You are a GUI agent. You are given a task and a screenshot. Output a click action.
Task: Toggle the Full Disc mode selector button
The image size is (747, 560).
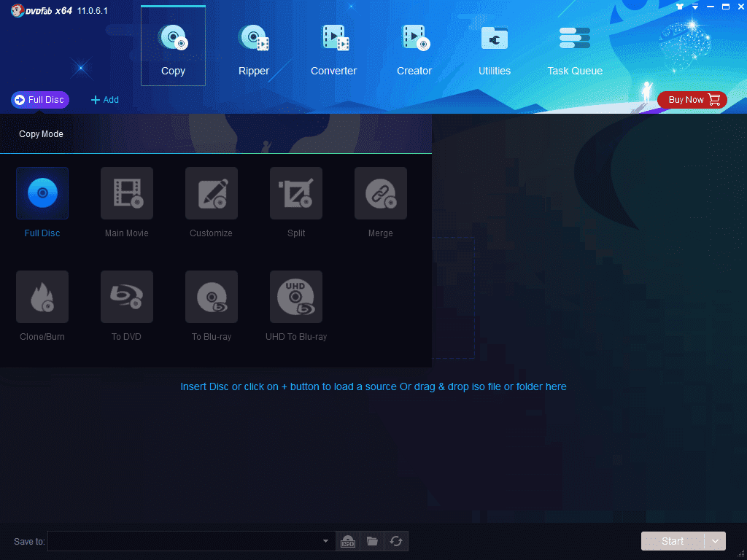click(40, 99)
